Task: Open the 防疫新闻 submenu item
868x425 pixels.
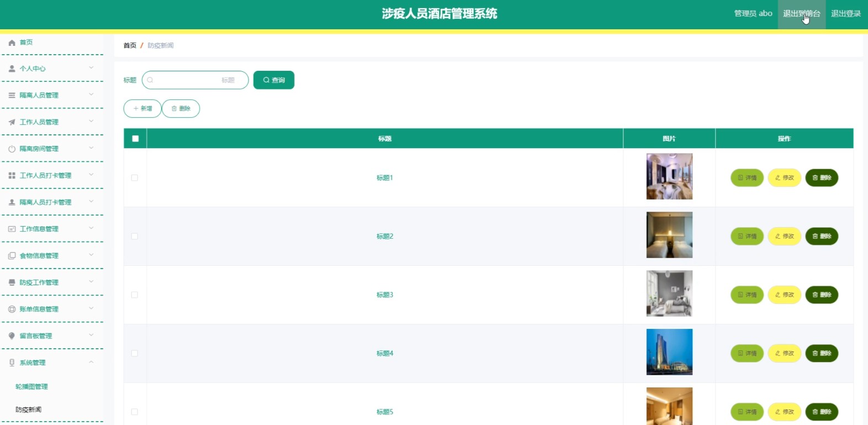Action: click(x=29, y=410)
